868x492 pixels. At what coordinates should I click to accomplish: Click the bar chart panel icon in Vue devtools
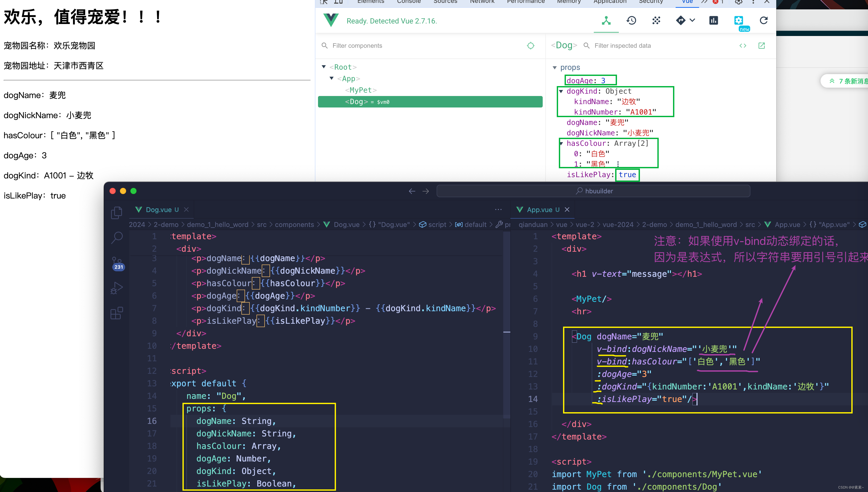[713, 20]
